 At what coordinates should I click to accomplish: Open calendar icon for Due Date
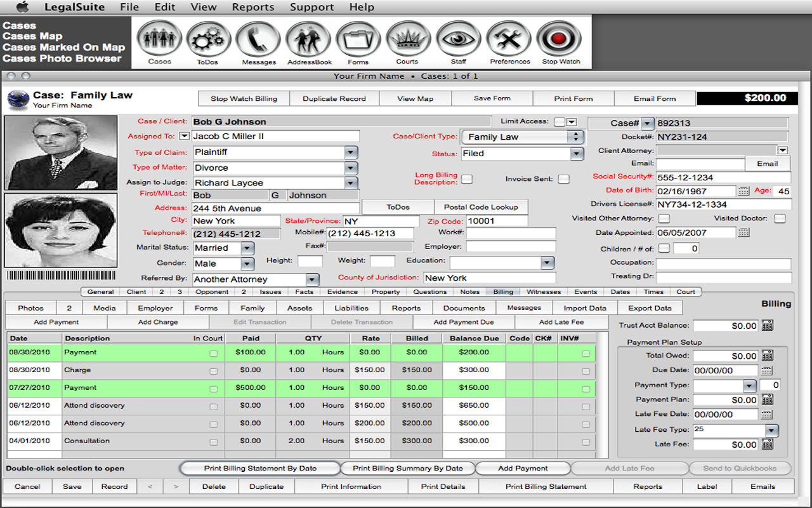766,370
